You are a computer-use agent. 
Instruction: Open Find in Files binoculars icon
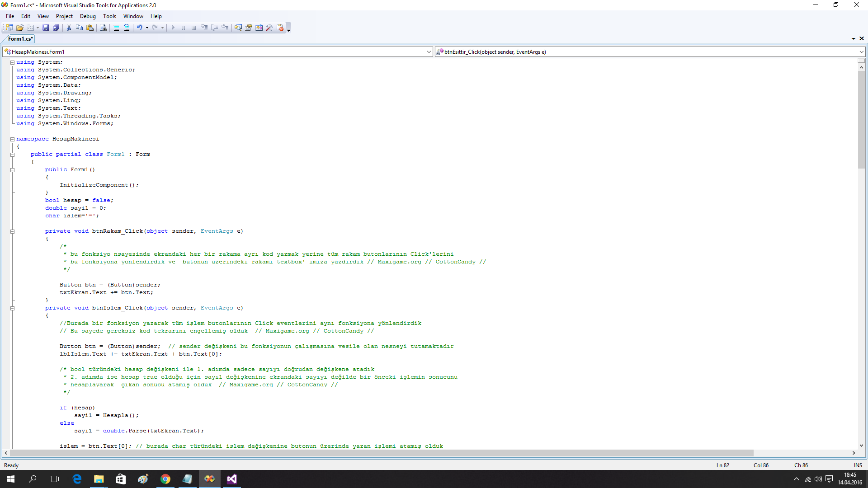click(x=103, y=28)
